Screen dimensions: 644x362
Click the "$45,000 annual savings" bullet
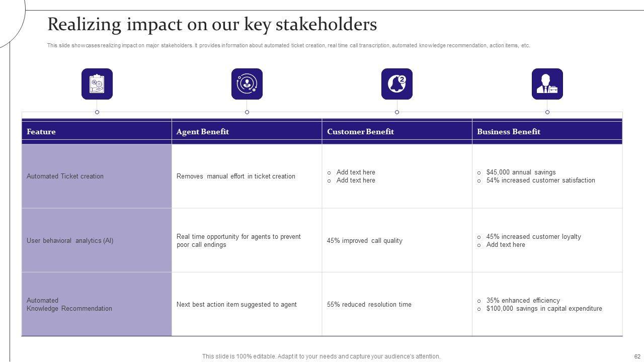(521, 172)
